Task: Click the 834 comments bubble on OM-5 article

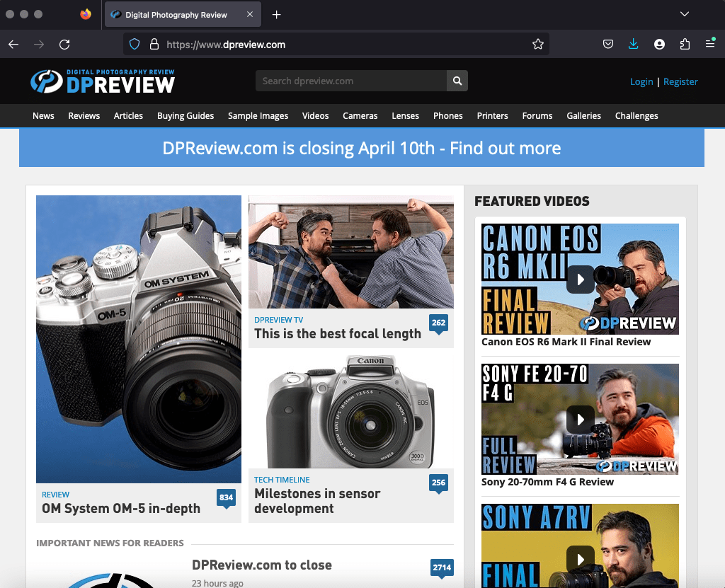Action: coord(226,497)
